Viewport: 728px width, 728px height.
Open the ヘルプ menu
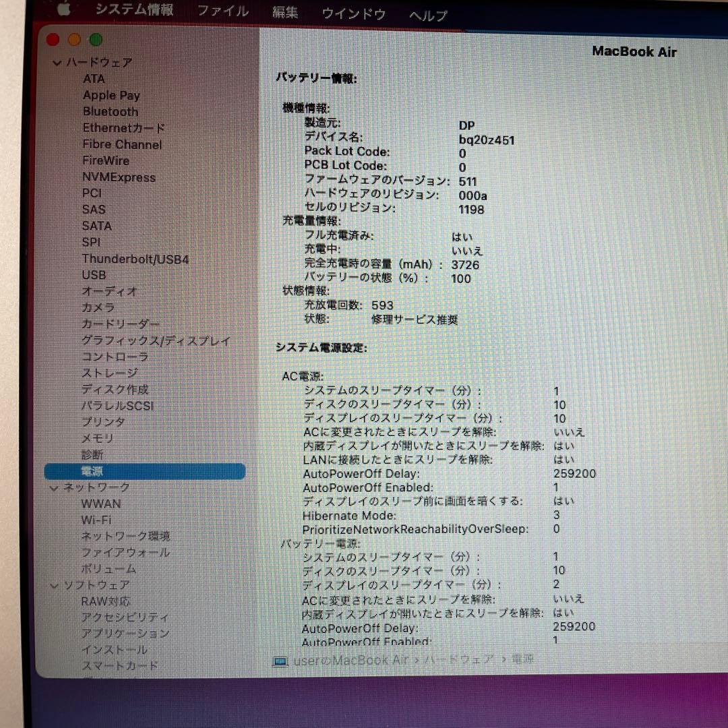428,16
